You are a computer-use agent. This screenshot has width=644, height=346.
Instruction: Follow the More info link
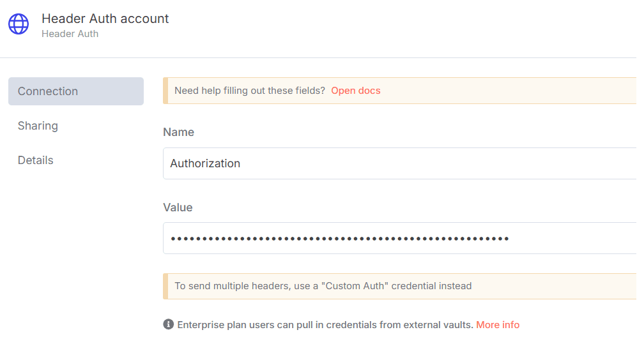coord(498,324)
